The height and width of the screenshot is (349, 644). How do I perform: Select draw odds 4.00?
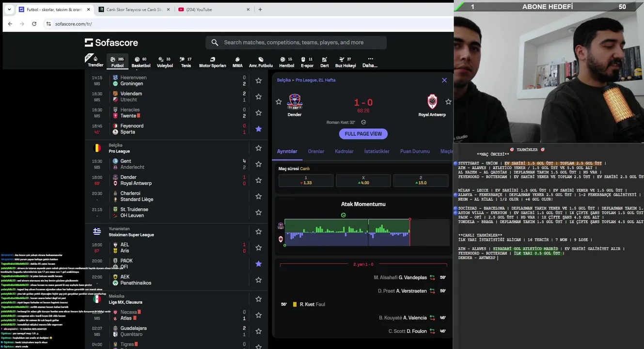[363, 180]
